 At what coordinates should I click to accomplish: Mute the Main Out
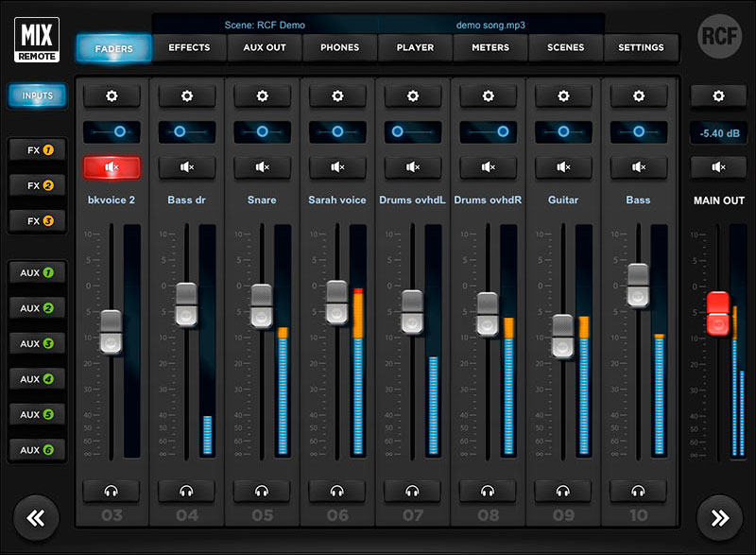pos(718,167)
